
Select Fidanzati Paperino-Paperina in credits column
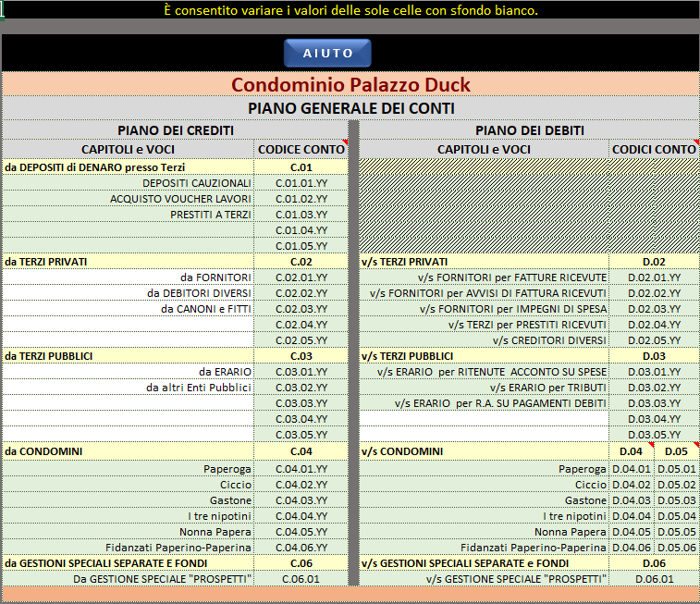point(129,548)
